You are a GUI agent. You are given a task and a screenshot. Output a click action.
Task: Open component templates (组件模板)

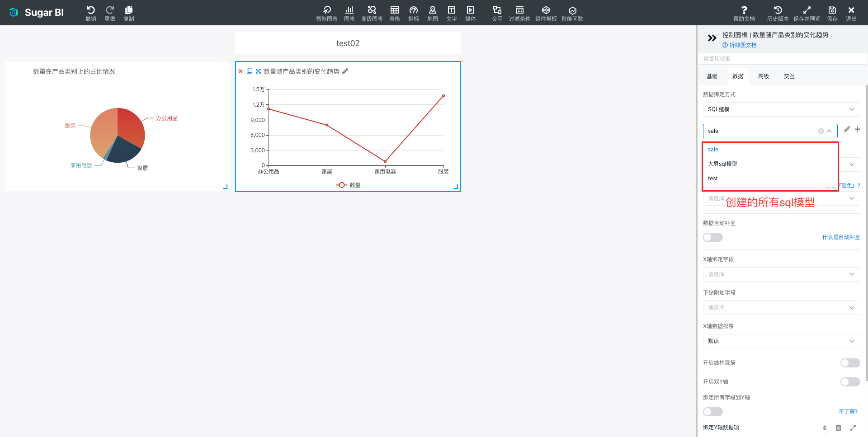point(546,13)
